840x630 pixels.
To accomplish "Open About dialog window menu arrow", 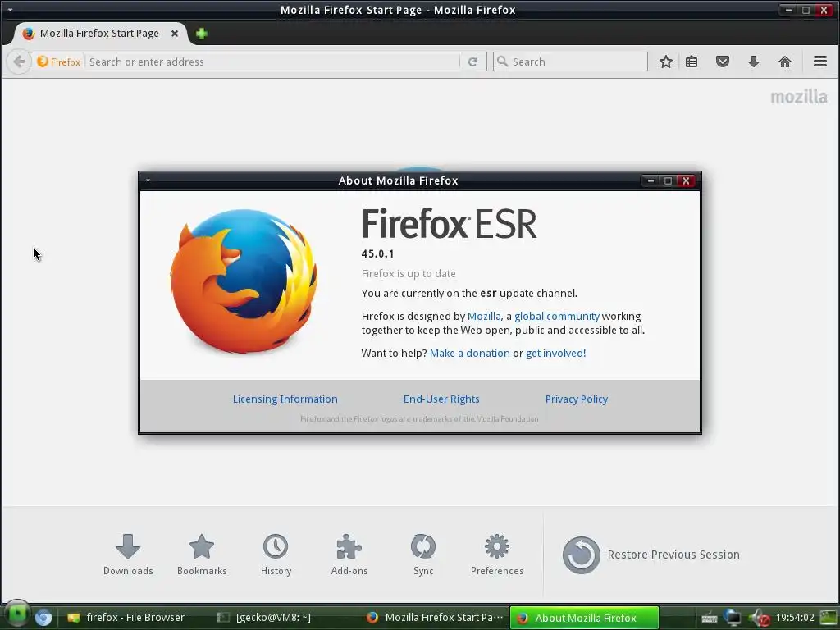I will pos(148,180).
